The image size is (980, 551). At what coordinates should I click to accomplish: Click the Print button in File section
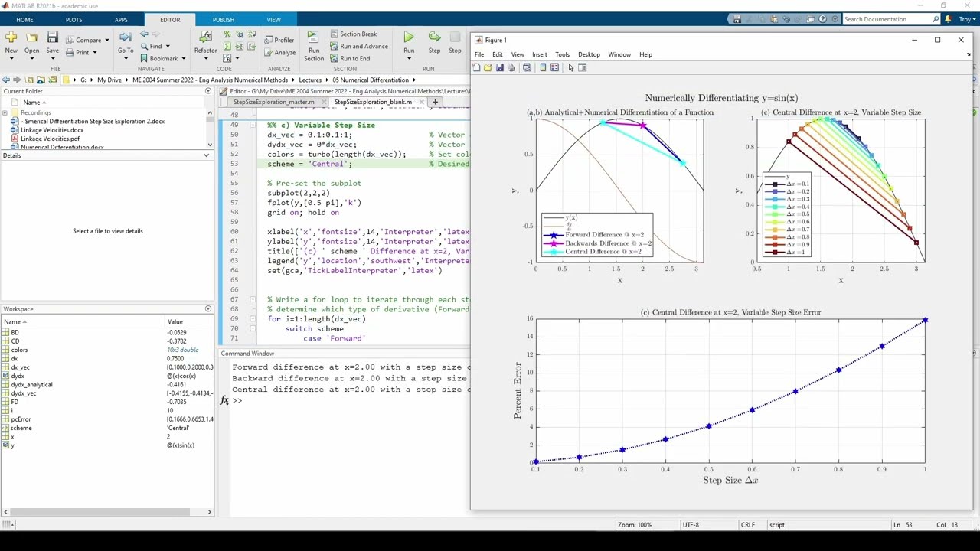point(77,52)
